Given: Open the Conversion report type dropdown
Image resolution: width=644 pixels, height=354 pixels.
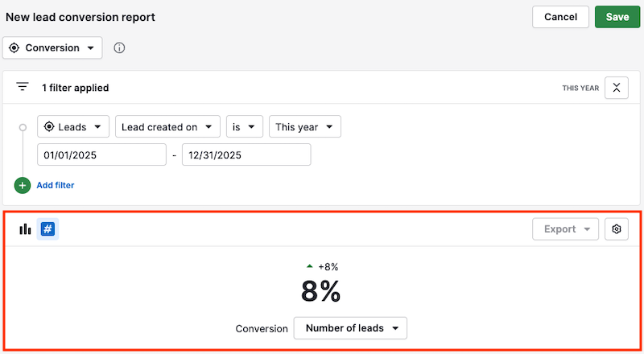Looking at the screenshot, I should coord(52,48).
